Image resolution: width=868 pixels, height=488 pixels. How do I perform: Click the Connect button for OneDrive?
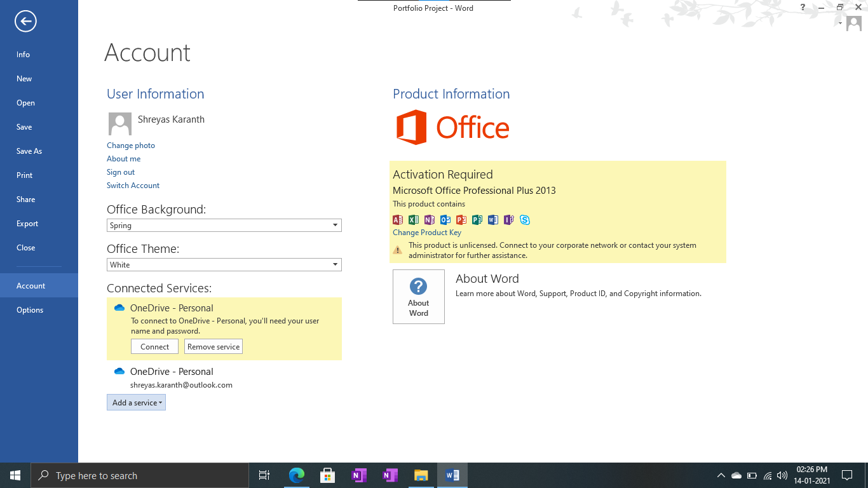tap(154, 346)
